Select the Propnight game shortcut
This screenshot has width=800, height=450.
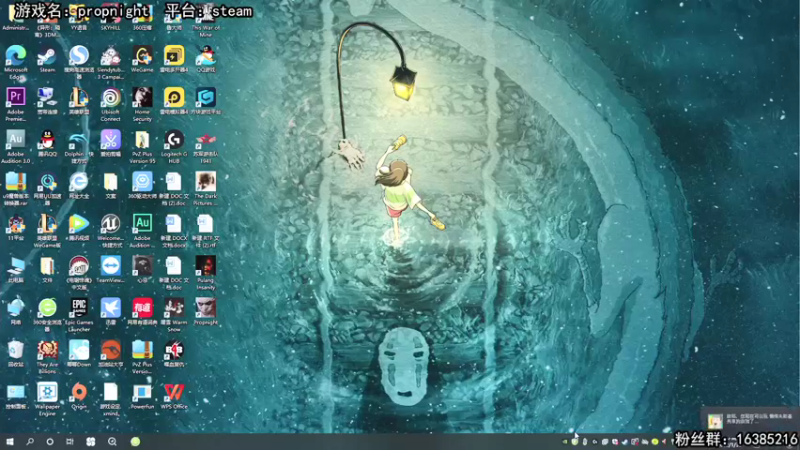click(206, 312)
